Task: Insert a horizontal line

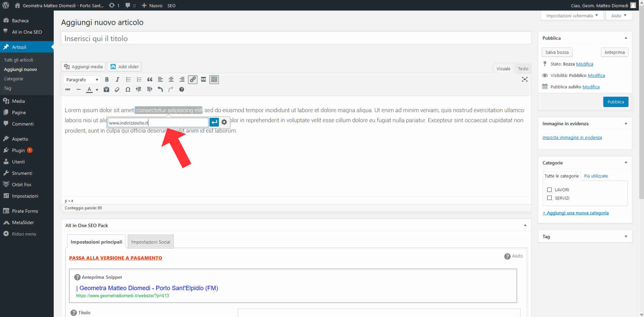Action: (x=79, y=90)
